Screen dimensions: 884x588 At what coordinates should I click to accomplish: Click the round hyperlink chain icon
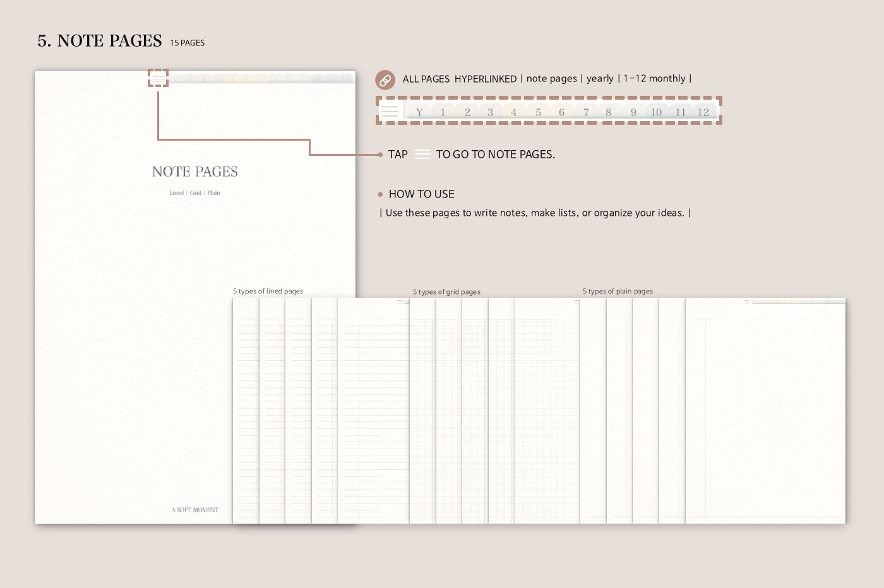pyautogui.click(x=385, y=80)
